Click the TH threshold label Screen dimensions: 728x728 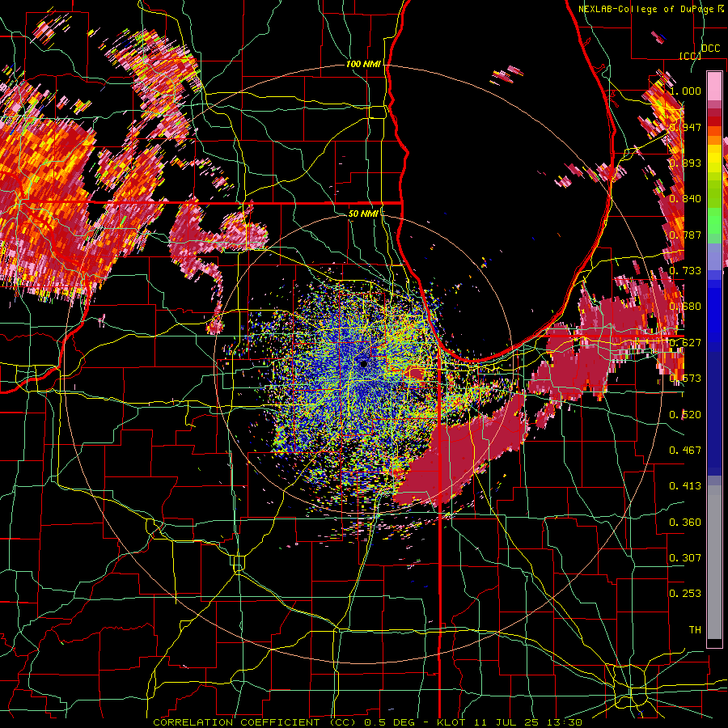(x=695, y=630)
